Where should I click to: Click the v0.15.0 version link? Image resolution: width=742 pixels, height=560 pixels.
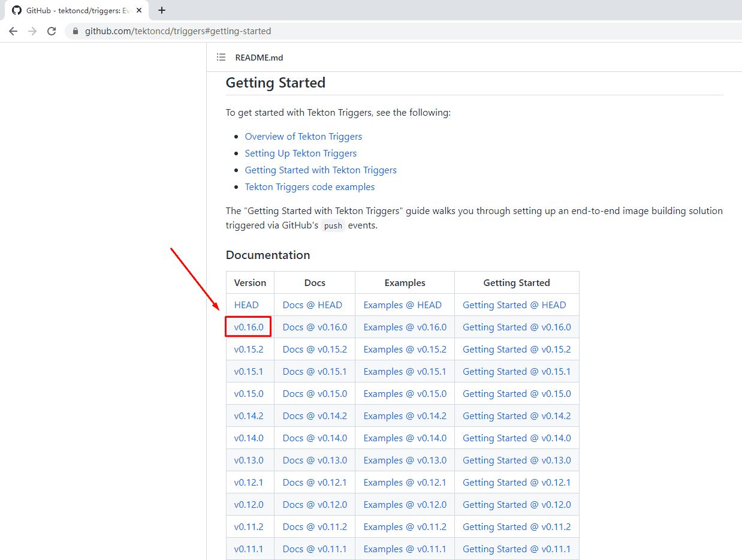point(249,394)
